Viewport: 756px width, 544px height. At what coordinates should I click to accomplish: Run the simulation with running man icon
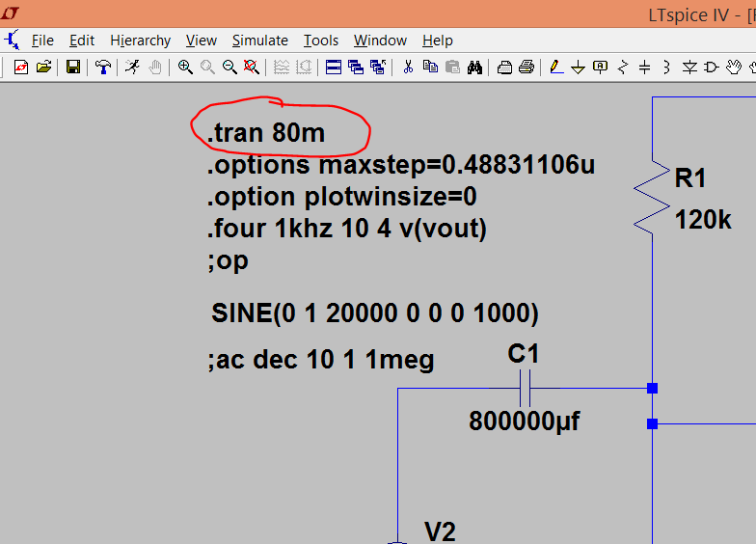[x=132, y=68]
